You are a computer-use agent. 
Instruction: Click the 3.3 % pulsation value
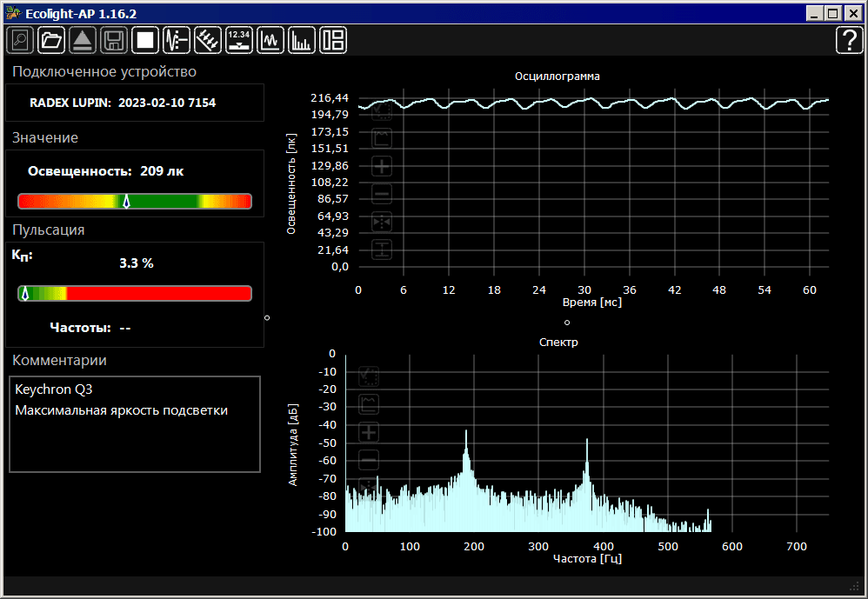click(137, 263)
